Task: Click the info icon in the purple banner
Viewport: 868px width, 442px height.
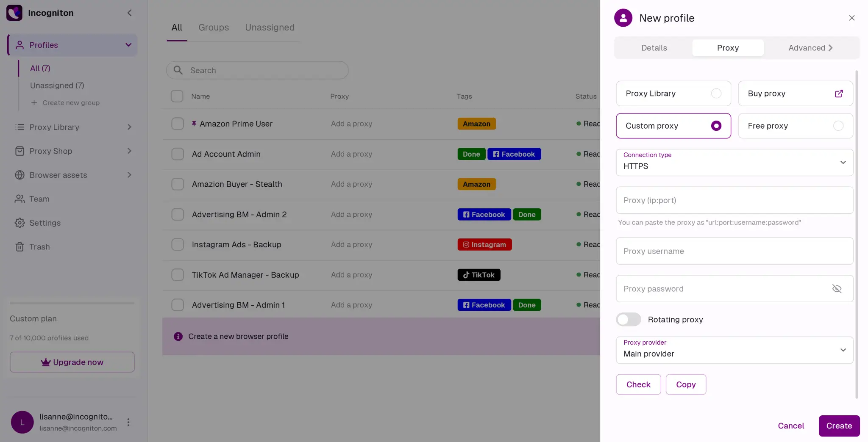Action: coord(178,336)
